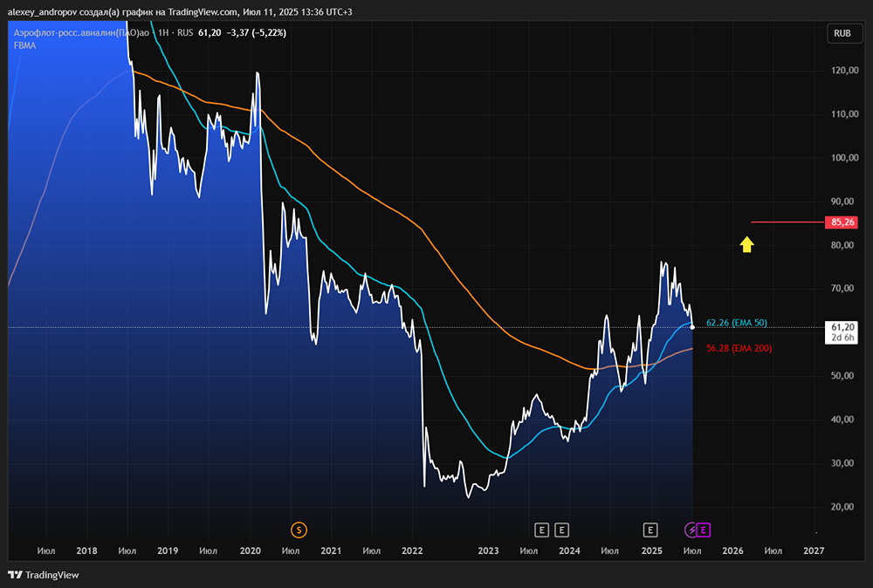Click the 2025 label on time axis
873x588 pixels.
click(x=651, y=550)
